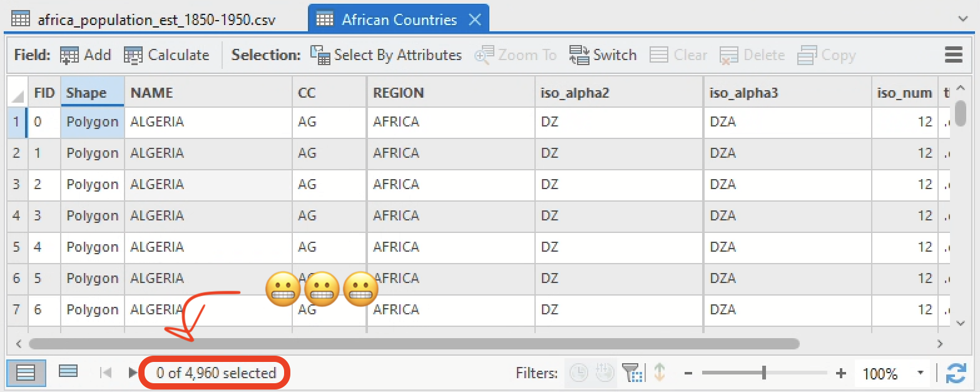Toggle show selected records view
The width and height of the screenshot is (980, 392).
coord(68,371)
